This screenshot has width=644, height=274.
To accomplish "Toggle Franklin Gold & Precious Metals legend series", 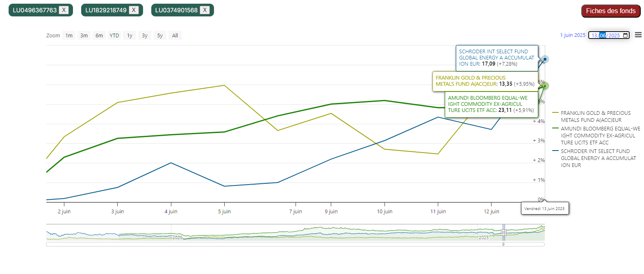I will pyautogui.click(x=595, y=116).
